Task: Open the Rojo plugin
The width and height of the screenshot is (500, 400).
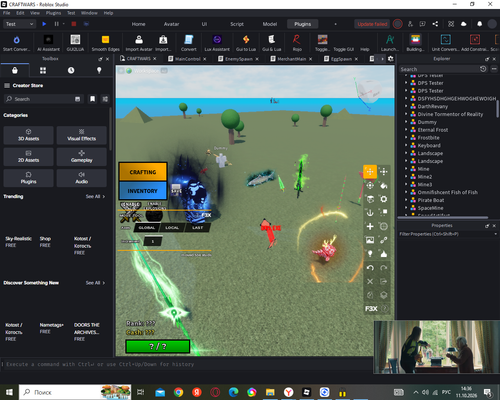Action: click(x=297, y=43)
